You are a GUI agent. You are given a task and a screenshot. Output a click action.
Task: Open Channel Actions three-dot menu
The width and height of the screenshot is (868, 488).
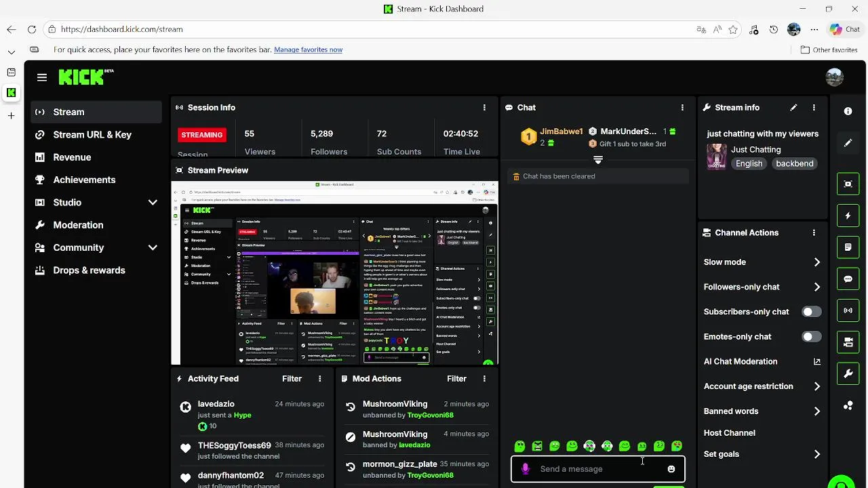click(814, 232)
